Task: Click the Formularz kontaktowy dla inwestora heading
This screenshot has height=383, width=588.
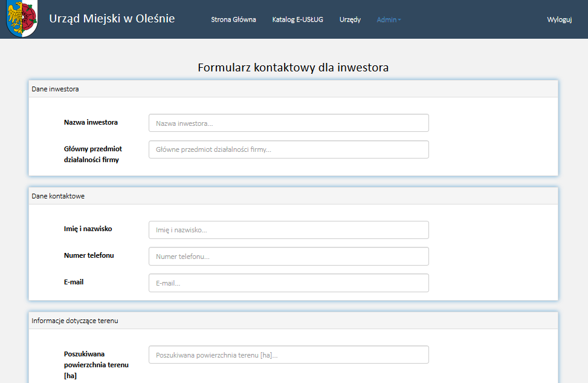Action: tap(293, 67)
